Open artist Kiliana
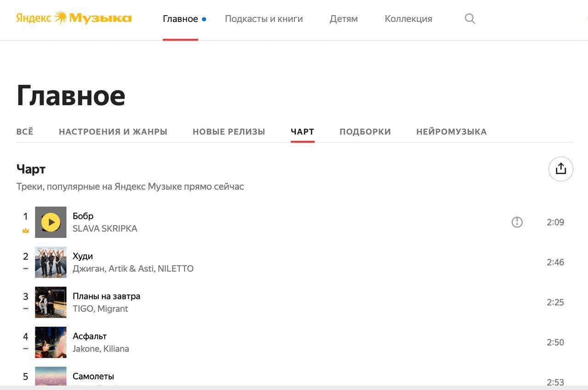The width and height of the screenshot is (588, 390). [x=116, y=349]
